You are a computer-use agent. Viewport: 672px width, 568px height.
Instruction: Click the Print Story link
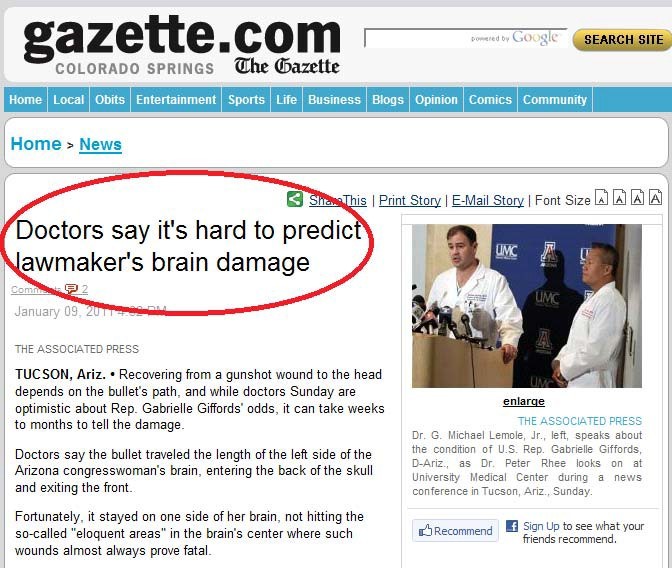[410, 200]
